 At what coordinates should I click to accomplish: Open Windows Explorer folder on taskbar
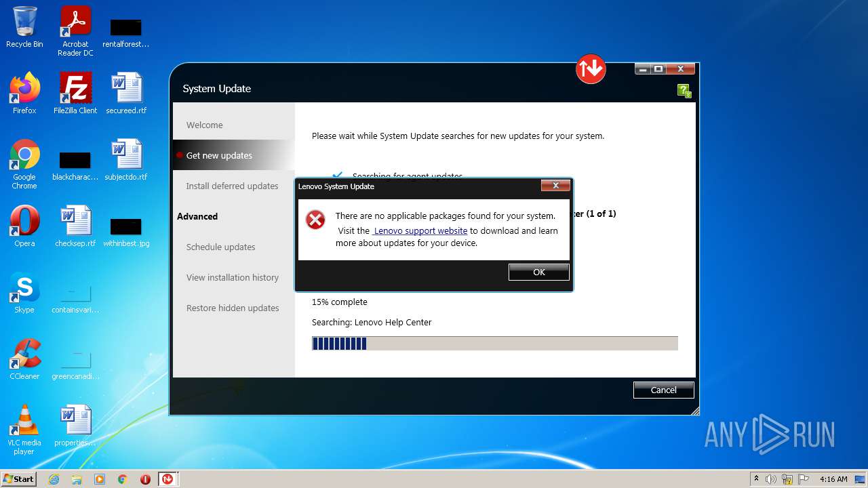point(77,479)
